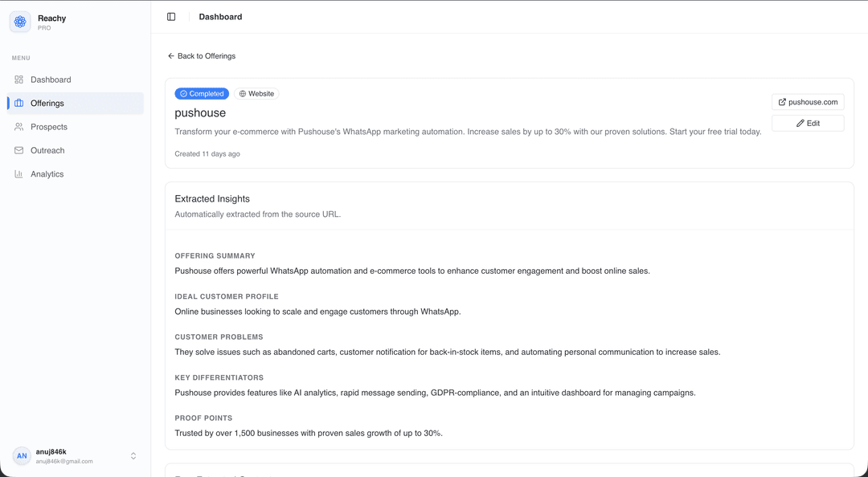Viewport: 868px width, 477px height.
Task: Click the back arrow icon near Offerings
Action: 171,56
